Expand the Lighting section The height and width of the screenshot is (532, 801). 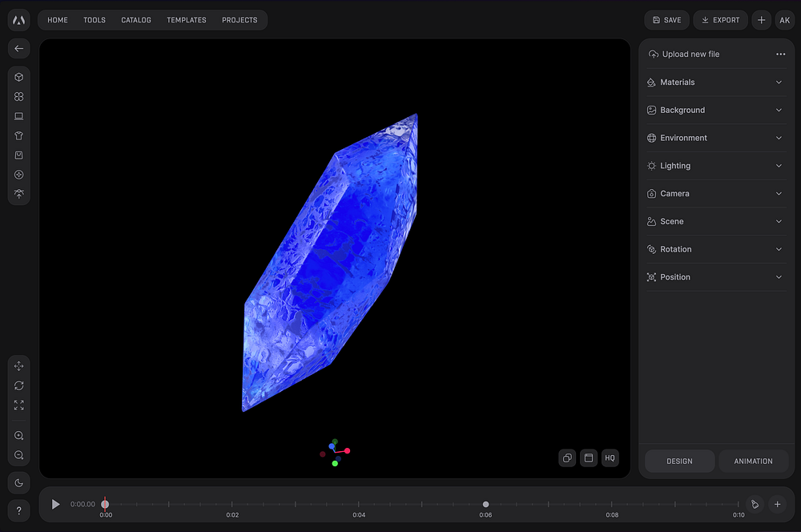pos(716,166)
